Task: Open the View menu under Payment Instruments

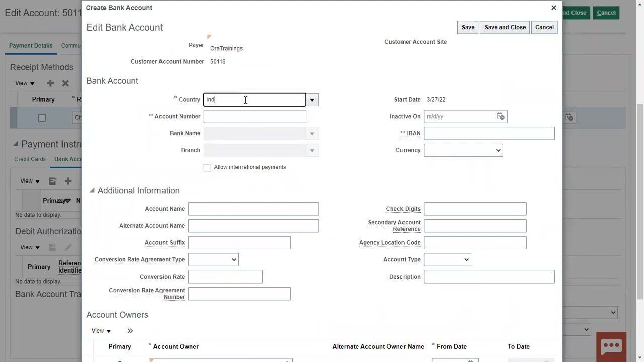Action: (30, 181)
